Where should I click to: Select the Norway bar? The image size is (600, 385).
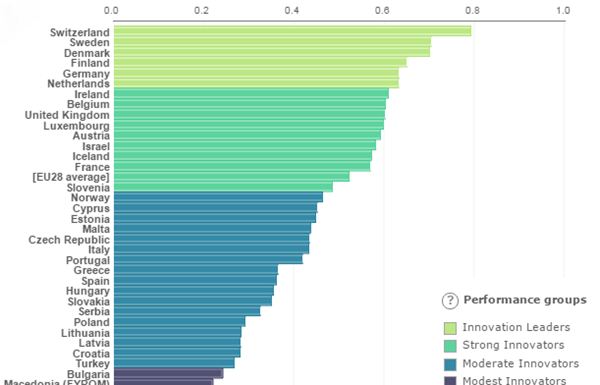click(218, 197)
